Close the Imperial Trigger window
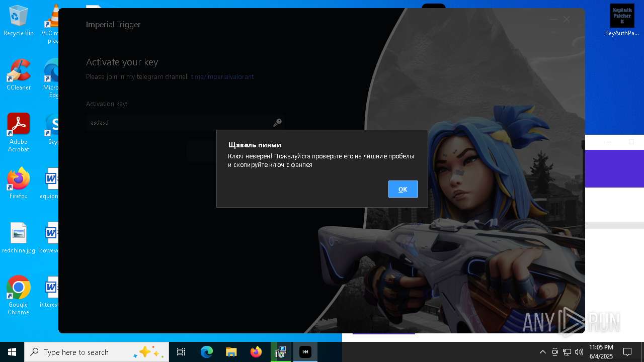This screenshot has width=644, height=362. (567, 19)
